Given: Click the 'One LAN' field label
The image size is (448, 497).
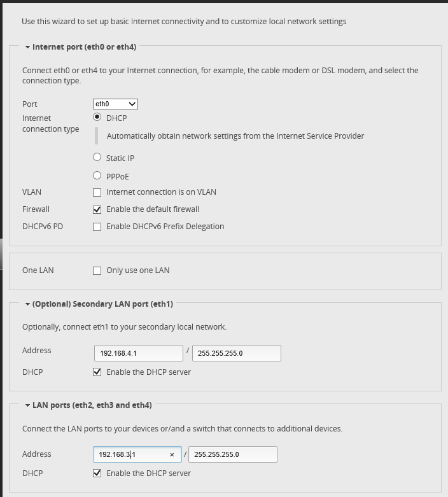Looking at the screenshot, I should click(x=38, y=270).
